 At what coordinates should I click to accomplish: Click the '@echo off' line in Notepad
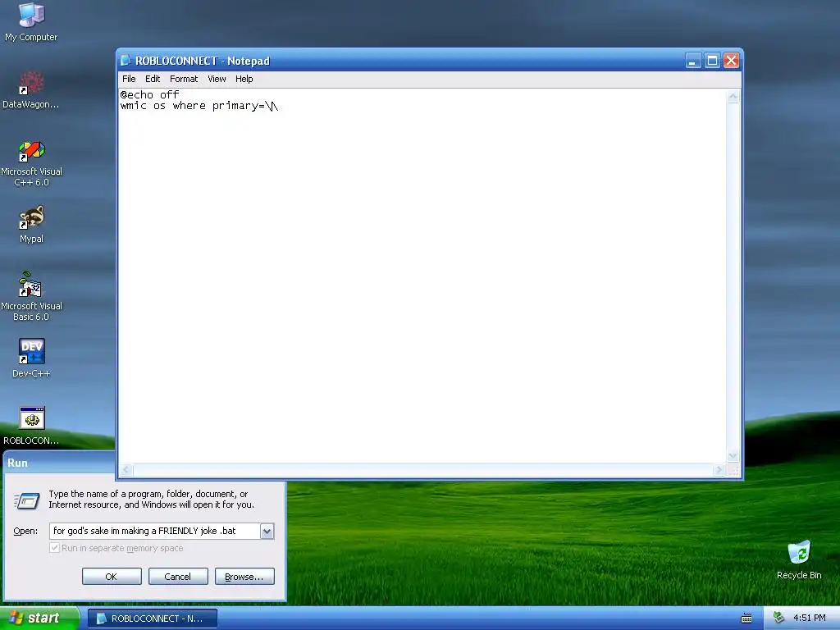pyautogui.click(x=150, y=95)
